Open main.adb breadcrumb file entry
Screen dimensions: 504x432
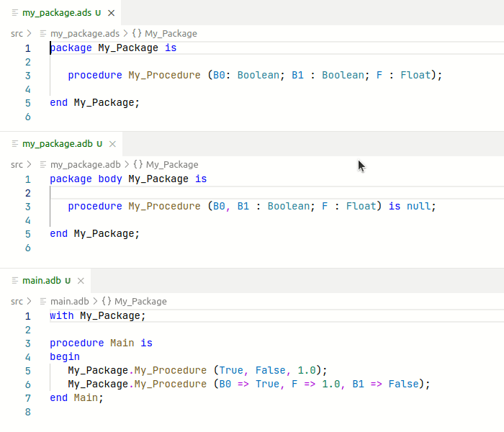pyautogui.click(x=70, y=302)
